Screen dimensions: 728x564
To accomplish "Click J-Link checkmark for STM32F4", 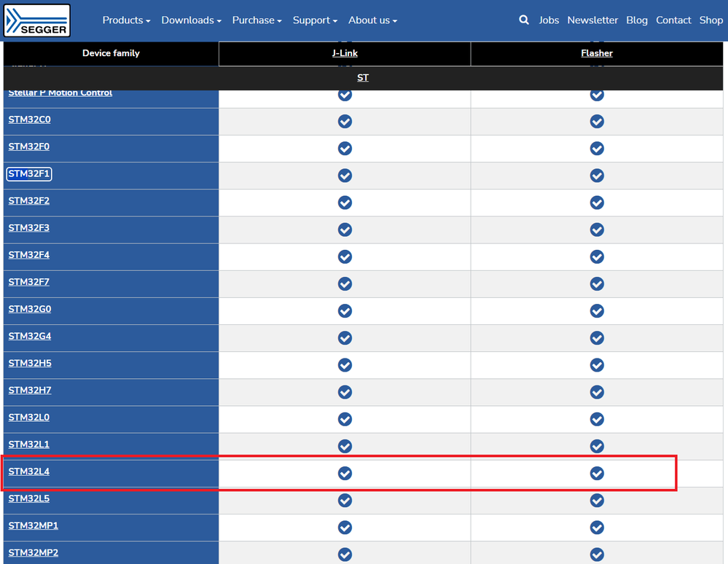I will [345, 256].
